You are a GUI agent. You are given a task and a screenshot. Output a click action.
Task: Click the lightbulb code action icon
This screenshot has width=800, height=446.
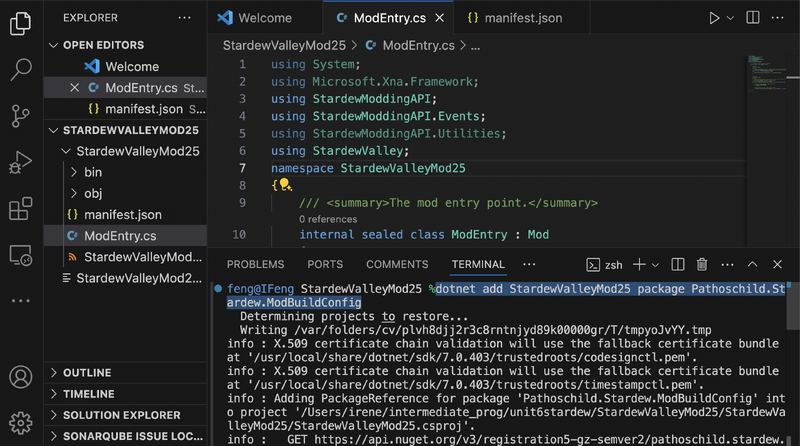[285, 184]
